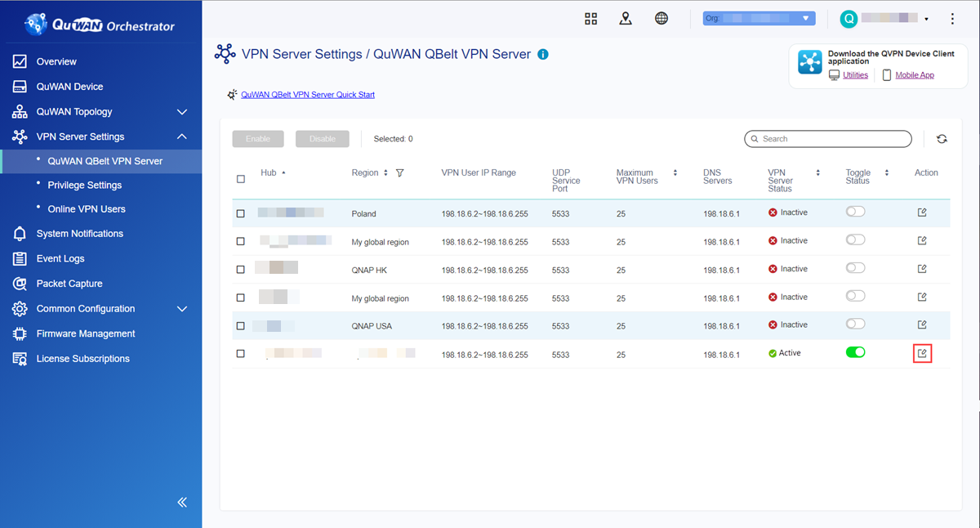This screenshot has height=528, width=980.
Task: Click the Event Logs sidebar icon
Action: pyautogui.click(x=20, y=259)
